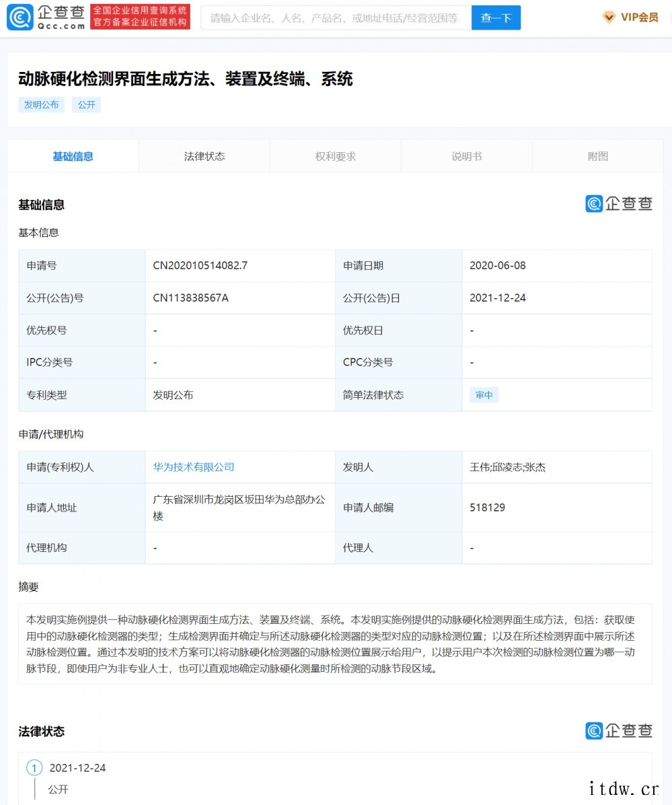Click postal code 518129
Image resolution: width=672 pixels, height=805 pixels.
click(x=487, y=508)
